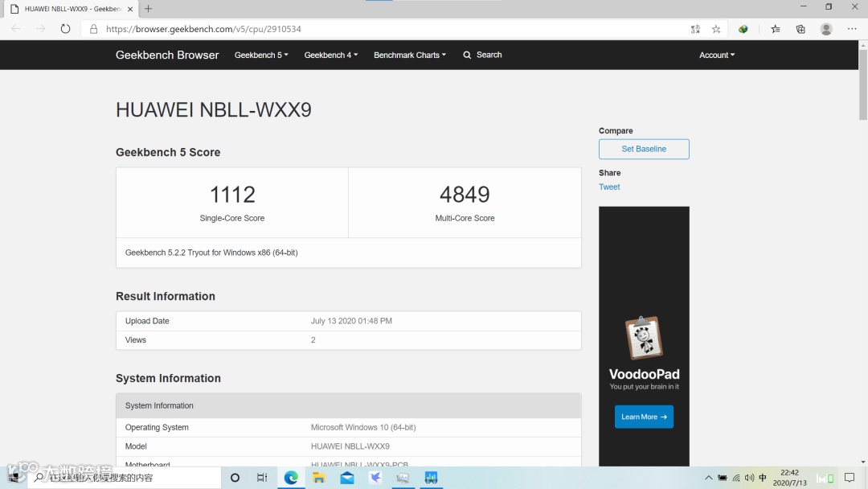The height and width of the screenshot is (489, 868).
Task: Open Task View on the taskbar
Action: [262, 478]
